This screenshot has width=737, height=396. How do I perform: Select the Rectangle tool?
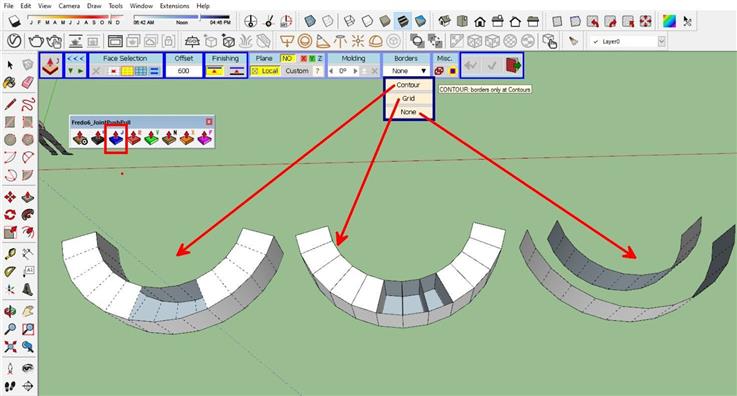10,122
